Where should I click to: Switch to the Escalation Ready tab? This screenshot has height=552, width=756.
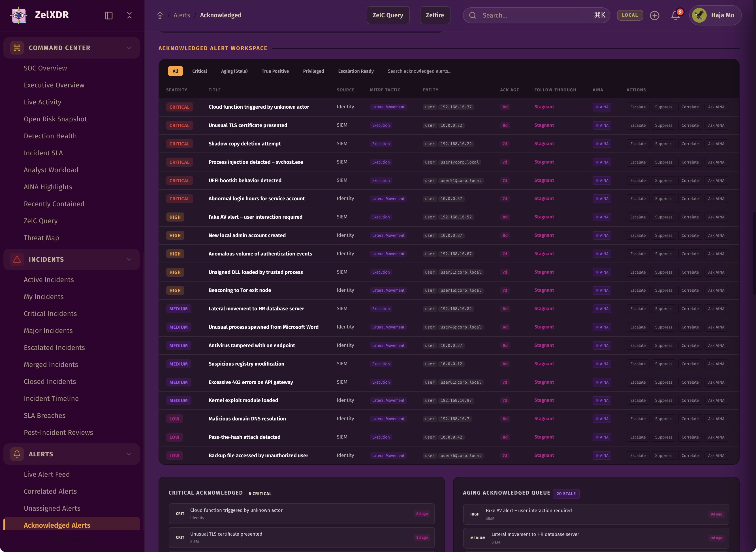356,71
